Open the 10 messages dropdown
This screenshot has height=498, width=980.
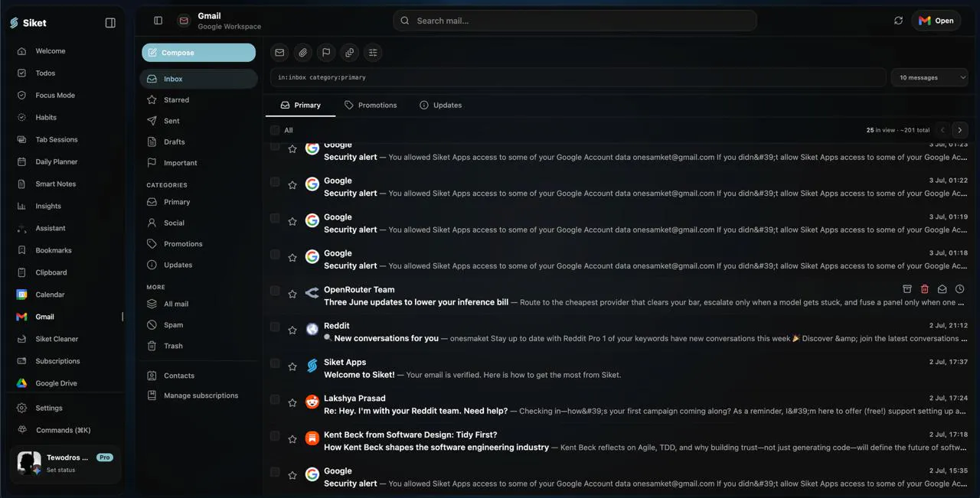[x=930, y=77]
